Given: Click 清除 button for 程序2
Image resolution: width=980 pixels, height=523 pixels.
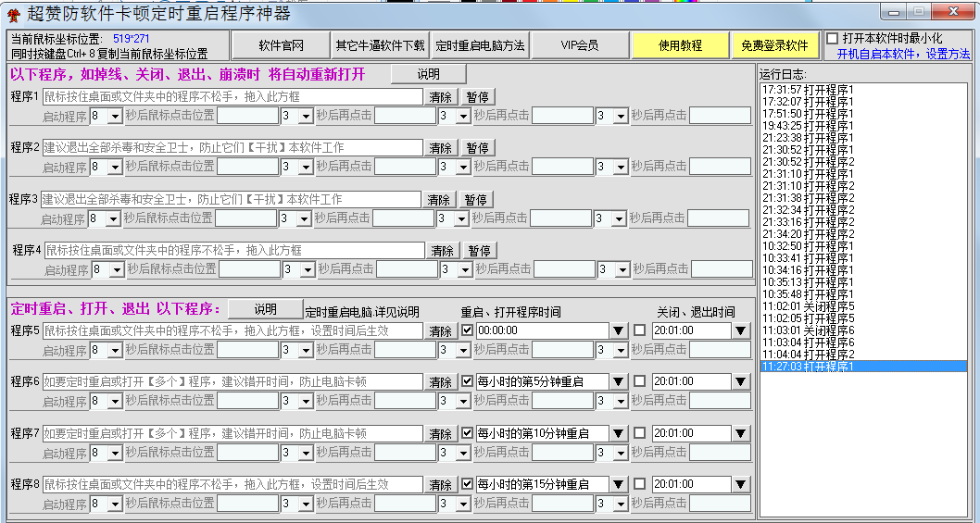Looking at the screenshot, I should (441, 148).
